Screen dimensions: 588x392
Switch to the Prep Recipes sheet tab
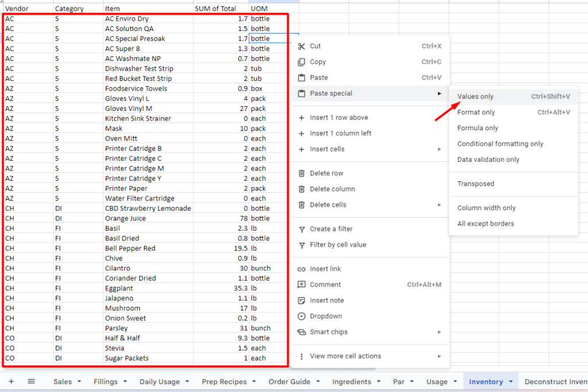[224, 382]
